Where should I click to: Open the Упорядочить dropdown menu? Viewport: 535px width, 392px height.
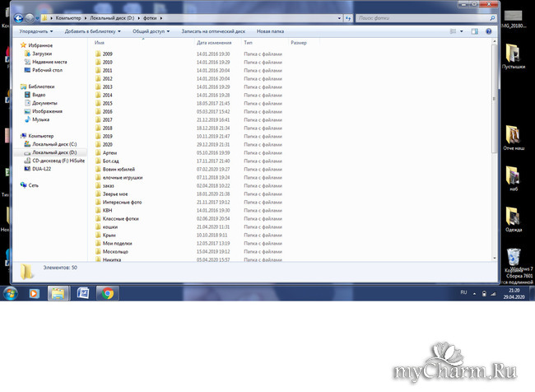click(35, 31)
